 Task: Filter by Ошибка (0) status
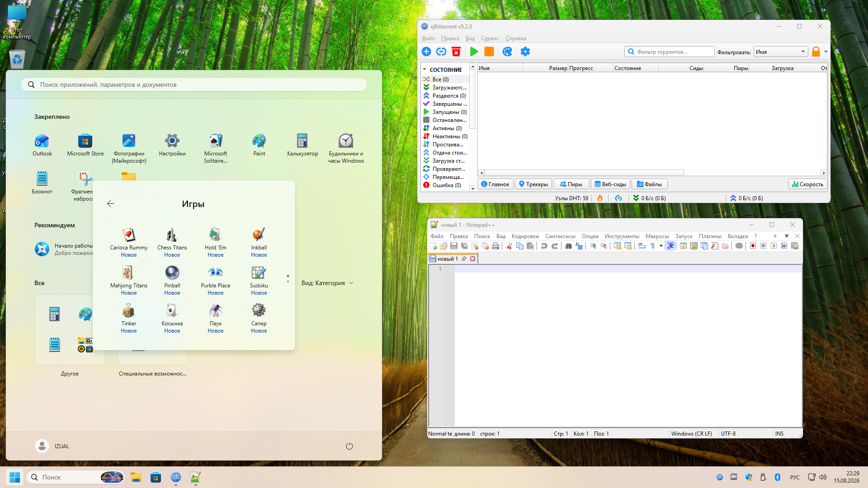[x=445, y=185]
